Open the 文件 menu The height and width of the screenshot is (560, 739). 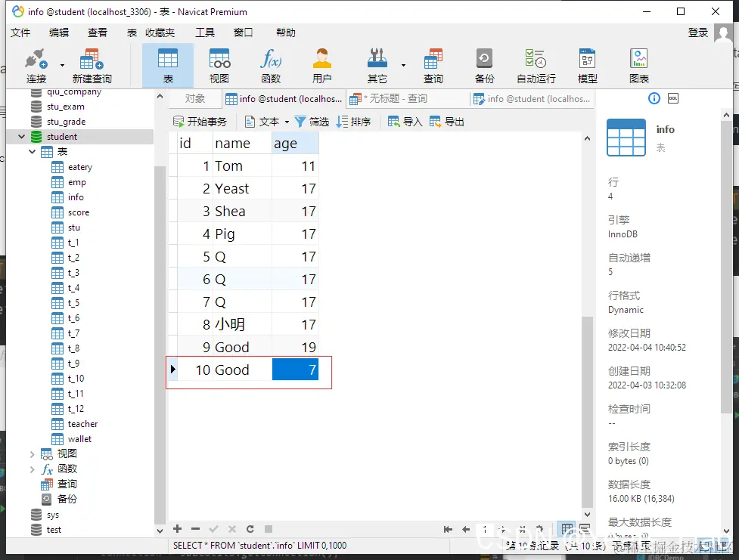point(20,32)
